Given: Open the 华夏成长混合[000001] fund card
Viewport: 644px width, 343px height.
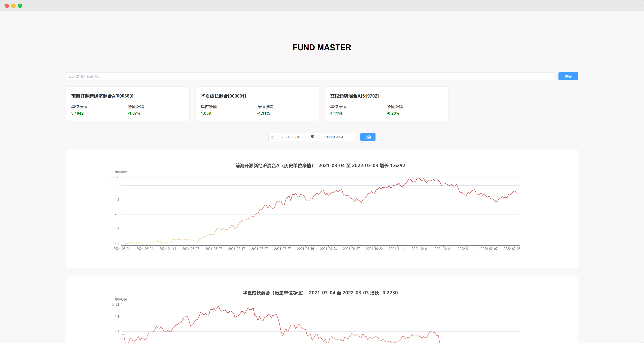Looking at the screenshot, I should coord(257,103).
